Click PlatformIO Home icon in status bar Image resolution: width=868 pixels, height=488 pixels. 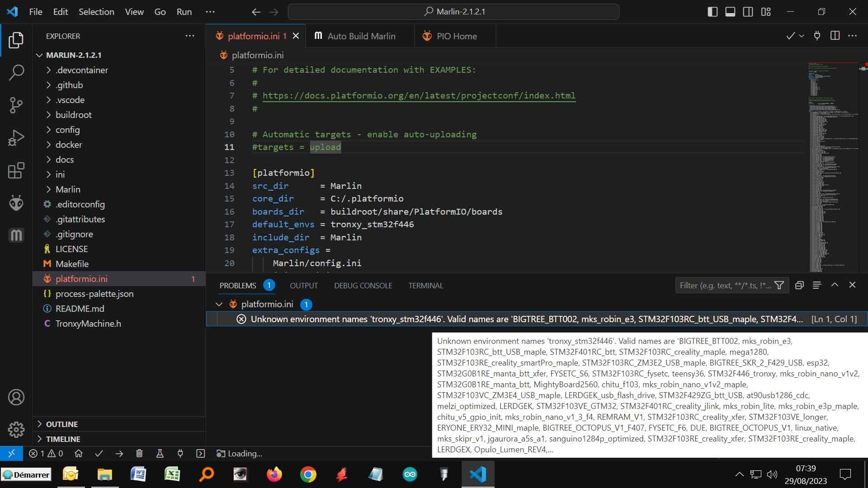tap(79, 453)
